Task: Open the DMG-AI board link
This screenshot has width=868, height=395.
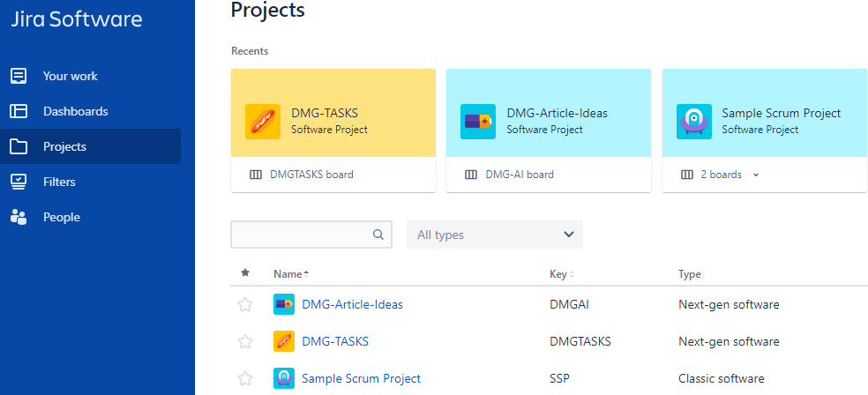Action: click(520, 175)
